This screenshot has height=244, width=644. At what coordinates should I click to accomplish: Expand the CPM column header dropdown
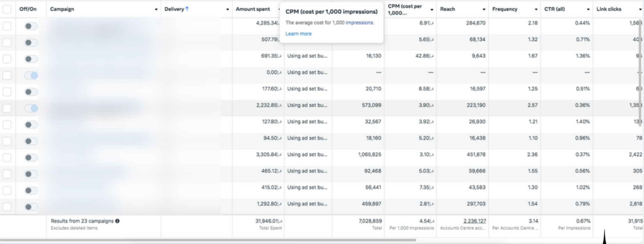click(x=432, y=9)
